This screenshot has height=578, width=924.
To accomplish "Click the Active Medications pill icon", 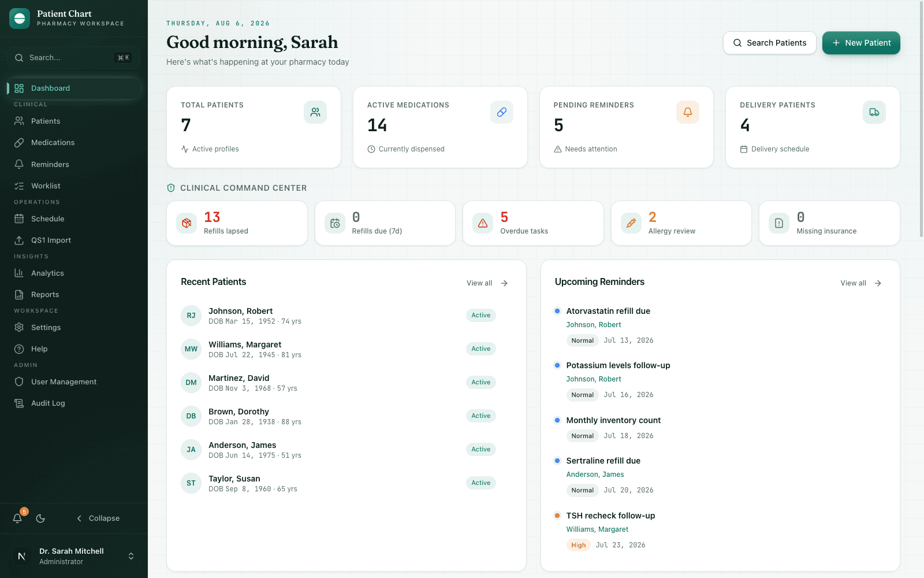I will (502, 112).
